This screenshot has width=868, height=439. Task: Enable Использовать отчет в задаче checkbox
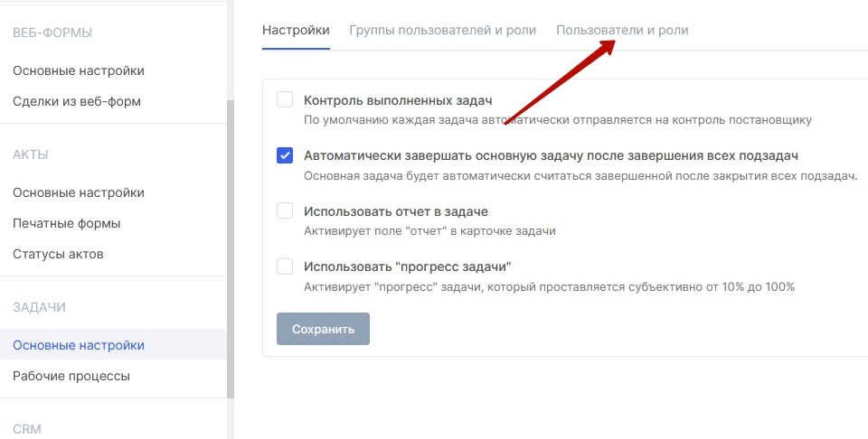point(285,210)
